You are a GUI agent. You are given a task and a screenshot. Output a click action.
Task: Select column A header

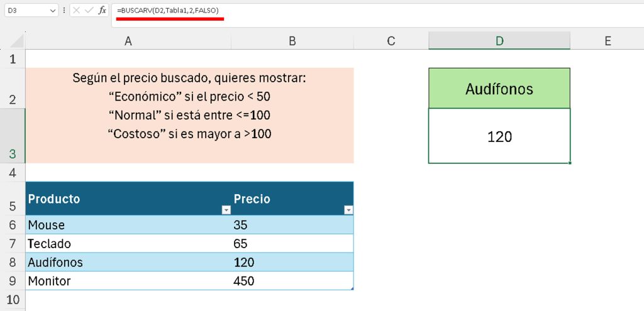tap(128, 41)
